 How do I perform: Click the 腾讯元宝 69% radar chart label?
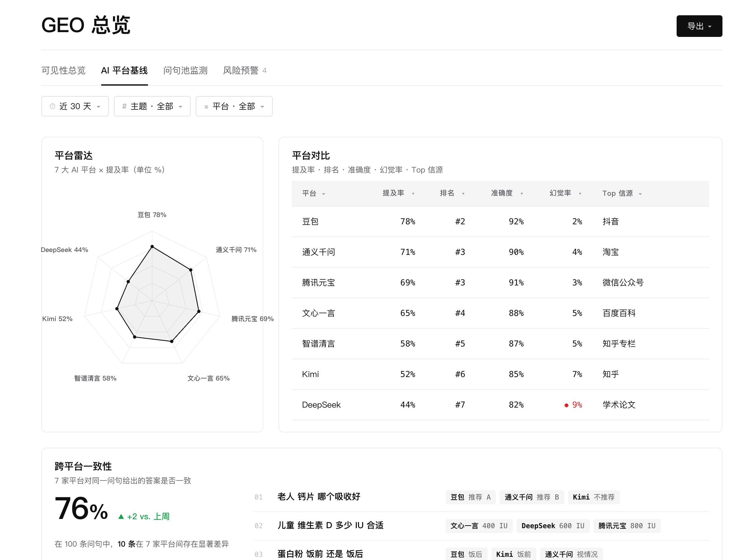point(252,319)
